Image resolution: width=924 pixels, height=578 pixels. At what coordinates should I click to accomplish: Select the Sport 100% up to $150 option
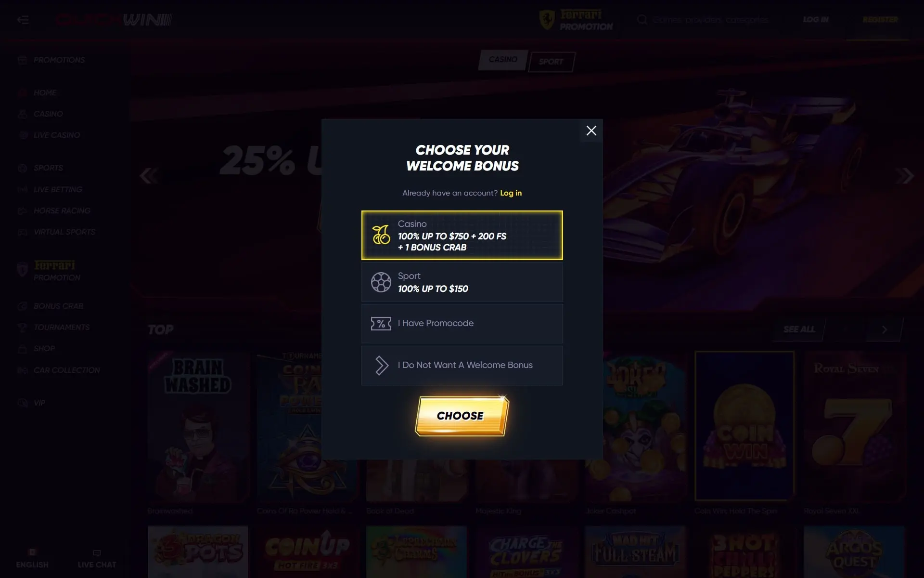click(x=462, y=282)
